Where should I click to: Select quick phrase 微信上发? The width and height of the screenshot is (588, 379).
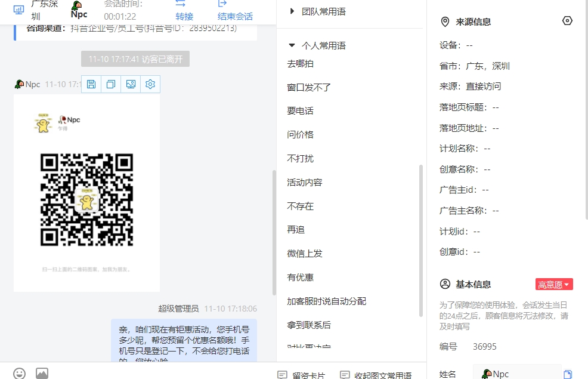point(305,254)
